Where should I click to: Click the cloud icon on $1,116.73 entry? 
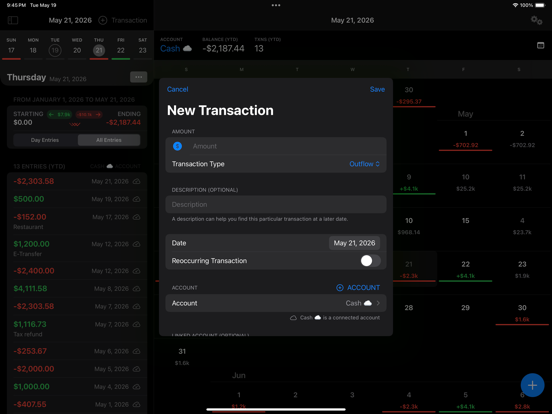click(137, 324)
